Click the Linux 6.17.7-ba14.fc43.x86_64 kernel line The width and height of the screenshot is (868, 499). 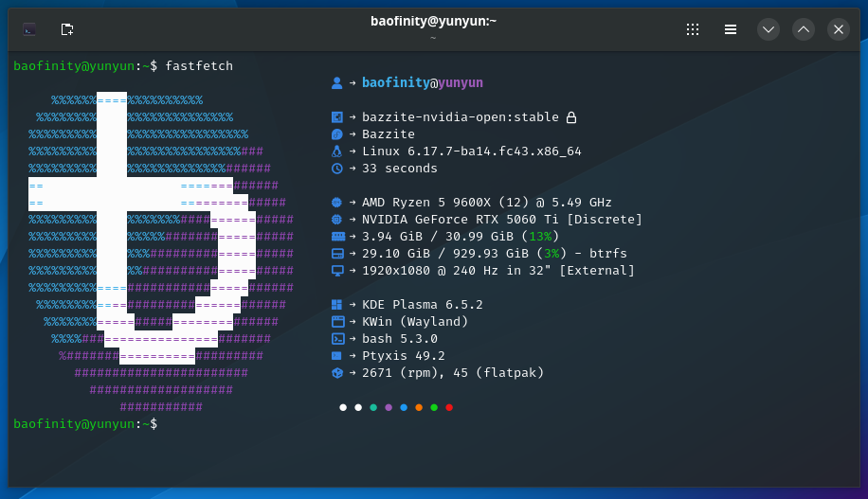point(472,151)
